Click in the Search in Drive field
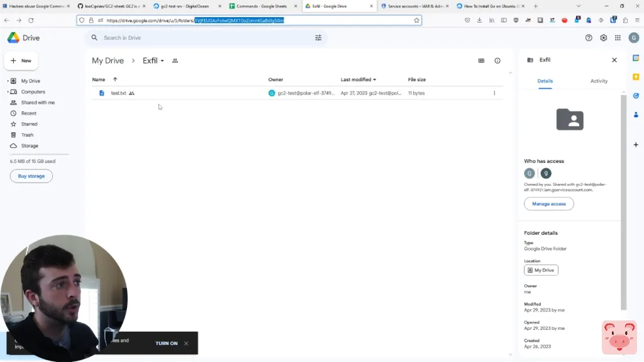This screenshot has width=644, height=362. pyautogui.click(x=206, y=38)
